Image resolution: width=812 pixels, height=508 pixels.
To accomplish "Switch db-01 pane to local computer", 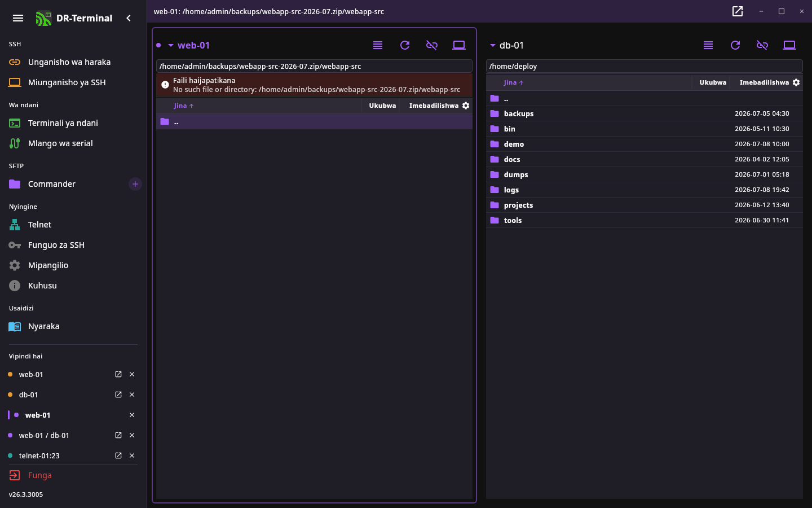I will click(789, 45).
